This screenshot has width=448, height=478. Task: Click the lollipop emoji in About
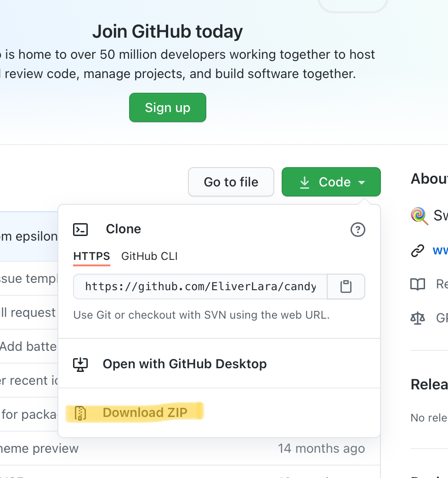click(x=419, y=215)
